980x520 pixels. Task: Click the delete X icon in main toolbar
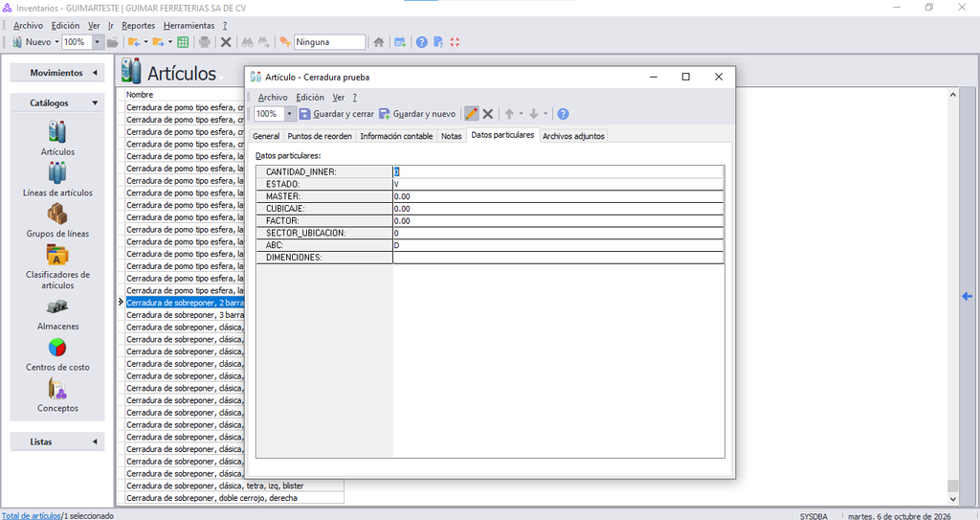pyautogui.click(x=226, y=42)
